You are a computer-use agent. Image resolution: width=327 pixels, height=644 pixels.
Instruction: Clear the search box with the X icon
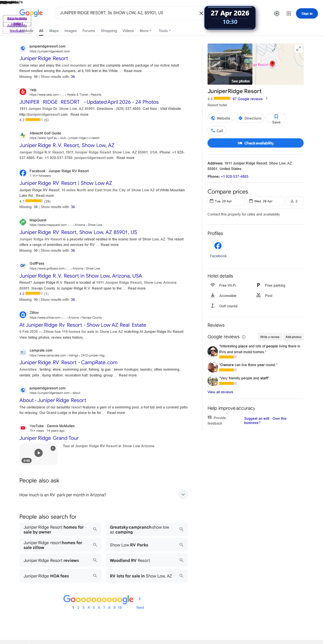pos(201,13)
